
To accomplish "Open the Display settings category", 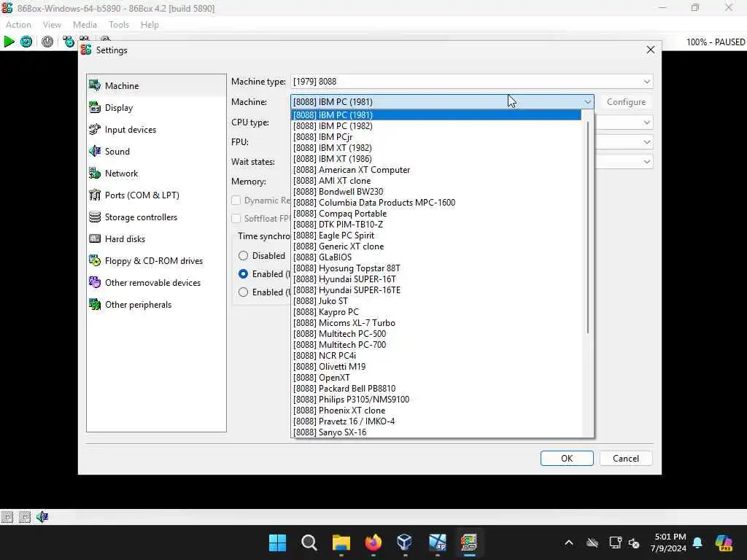I will point(156,108).
